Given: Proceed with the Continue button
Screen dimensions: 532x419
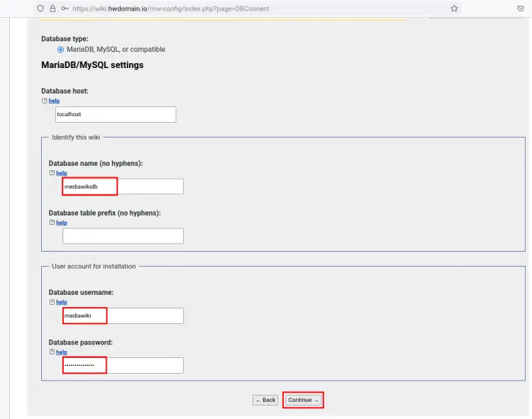Looking at the screenshot, I should pyautogui.click(x=303, y=400).
